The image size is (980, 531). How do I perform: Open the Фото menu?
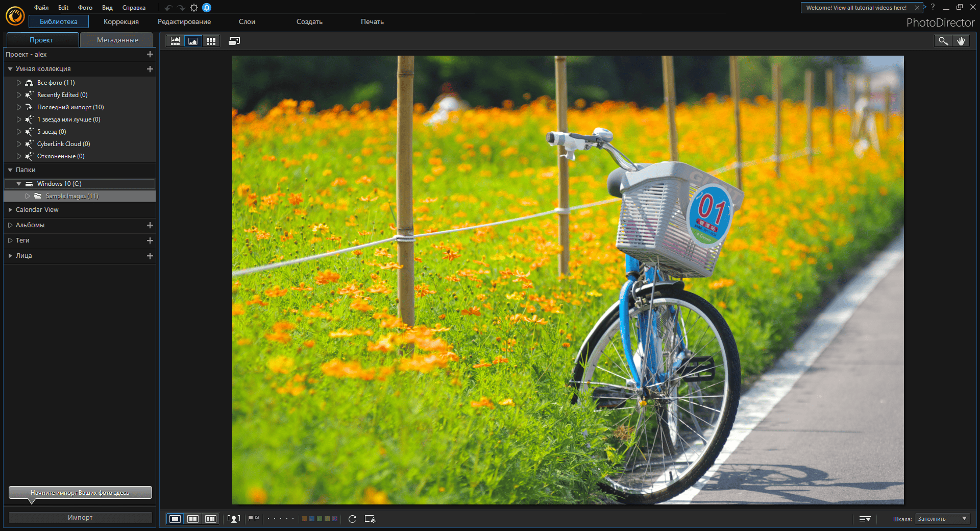(85, 8)
